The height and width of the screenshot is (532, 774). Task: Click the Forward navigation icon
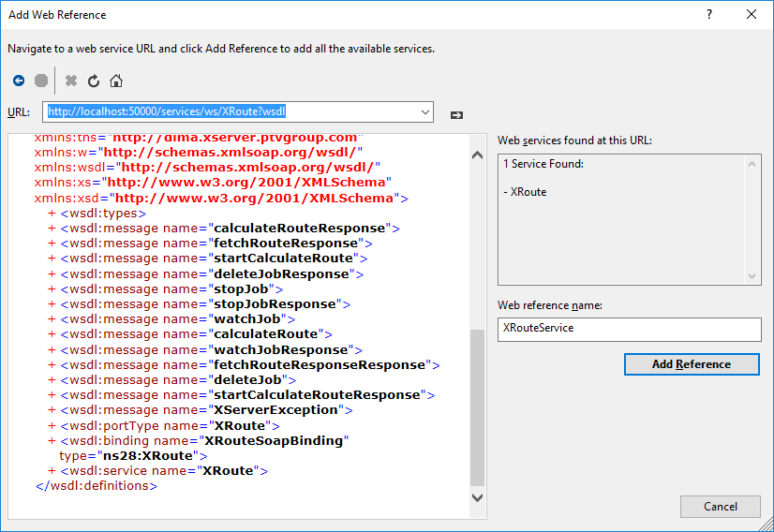(x=41, y=81)
